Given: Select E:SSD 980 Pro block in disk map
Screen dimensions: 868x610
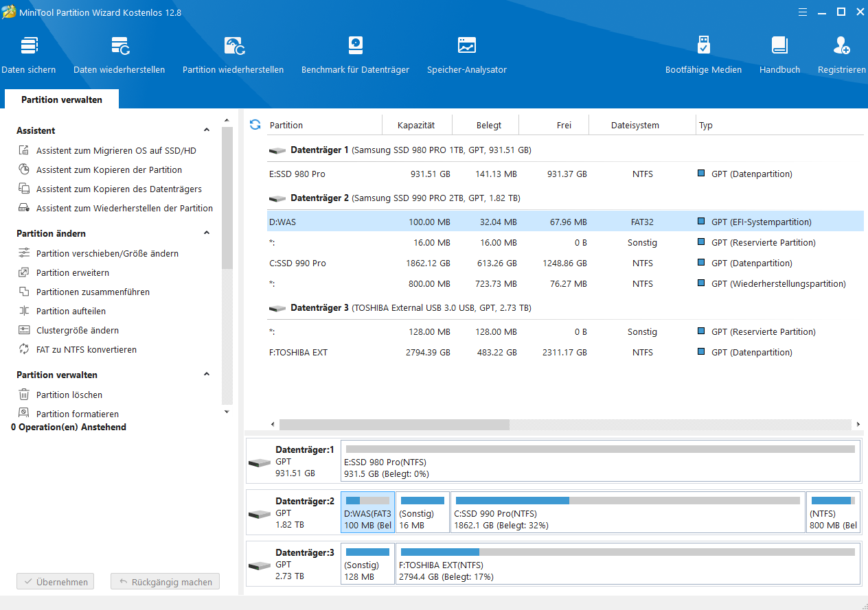Looking at the screenshot, I should (600, 461).
